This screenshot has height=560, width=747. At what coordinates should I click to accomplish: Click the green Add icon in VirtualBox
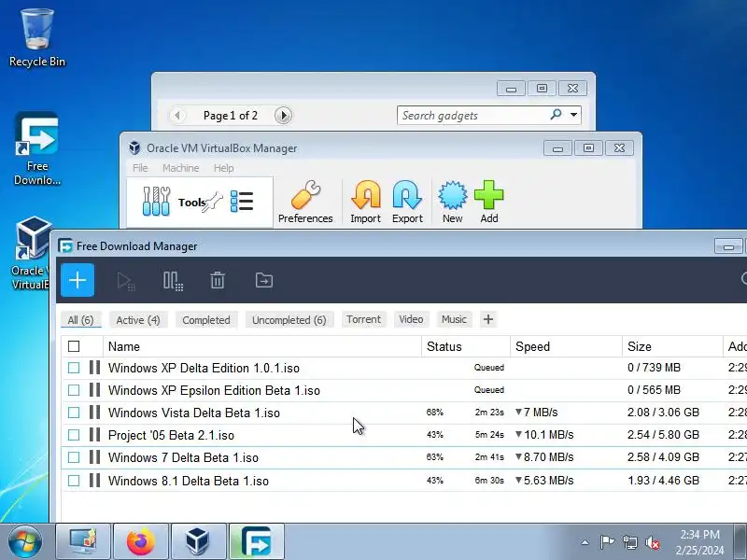[488, 202]
